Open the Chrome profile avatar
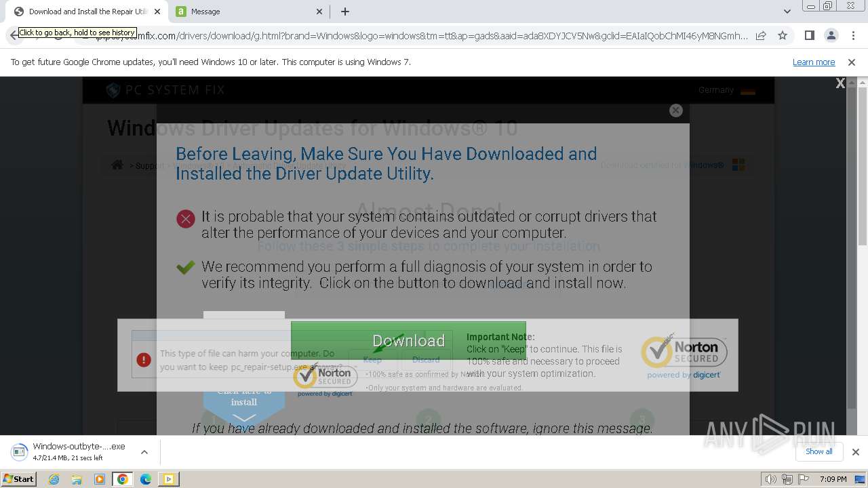 tap(831, 36)
